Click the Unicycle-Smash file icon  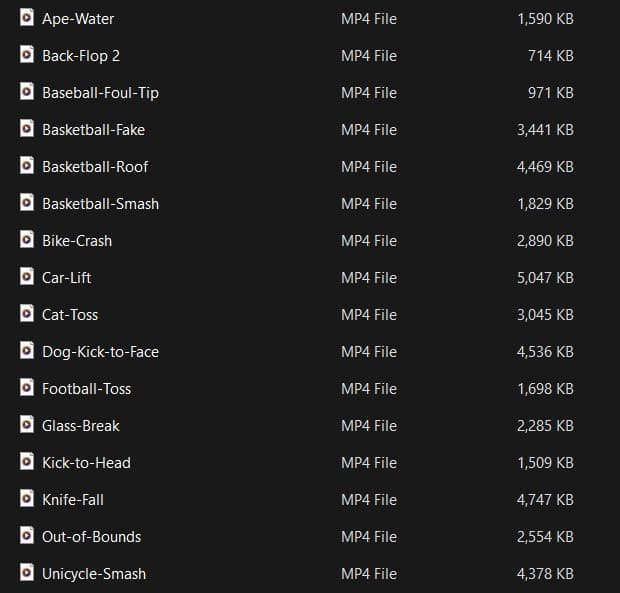tap(27, 573)
